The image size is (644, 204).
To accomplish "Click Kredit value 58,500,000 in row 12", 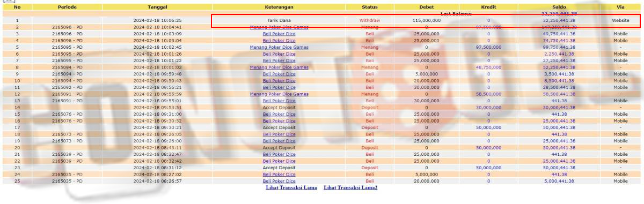I will tap(488, 94).
